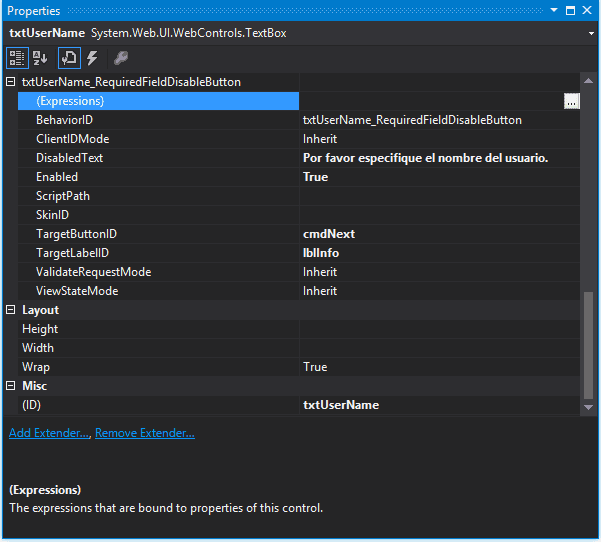Open the Expressions ellipsis editor button
The height and width of the screenshot is (542, 601).
571,101
